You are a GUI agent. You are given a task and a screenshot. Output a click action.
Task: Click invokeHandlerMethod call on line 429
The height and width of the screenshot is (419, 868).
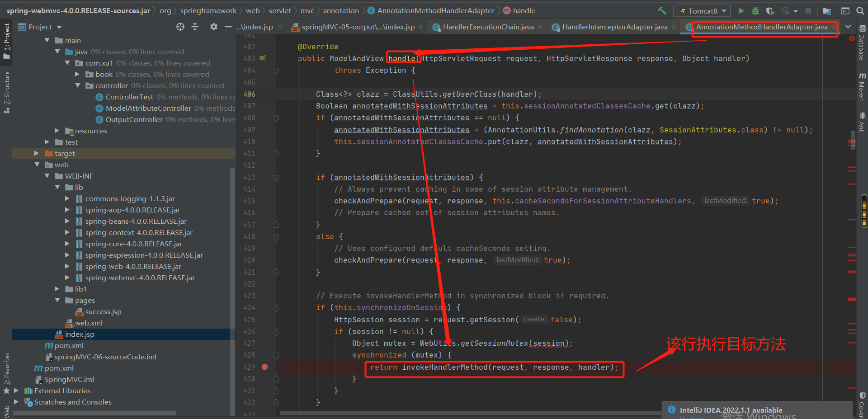pyautogui.click(x=445, y=367)
